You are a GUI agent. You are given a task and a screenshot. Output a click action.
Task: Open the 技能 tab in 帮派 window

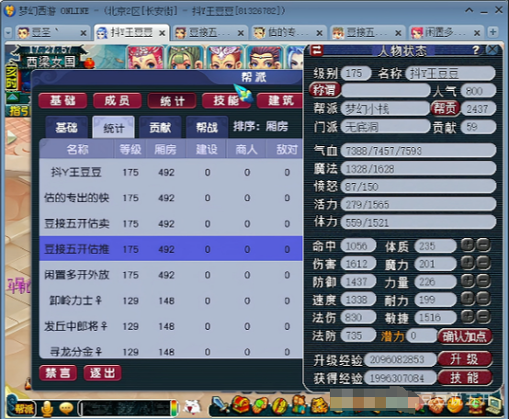pyautogui.click(x=226, y=101)
